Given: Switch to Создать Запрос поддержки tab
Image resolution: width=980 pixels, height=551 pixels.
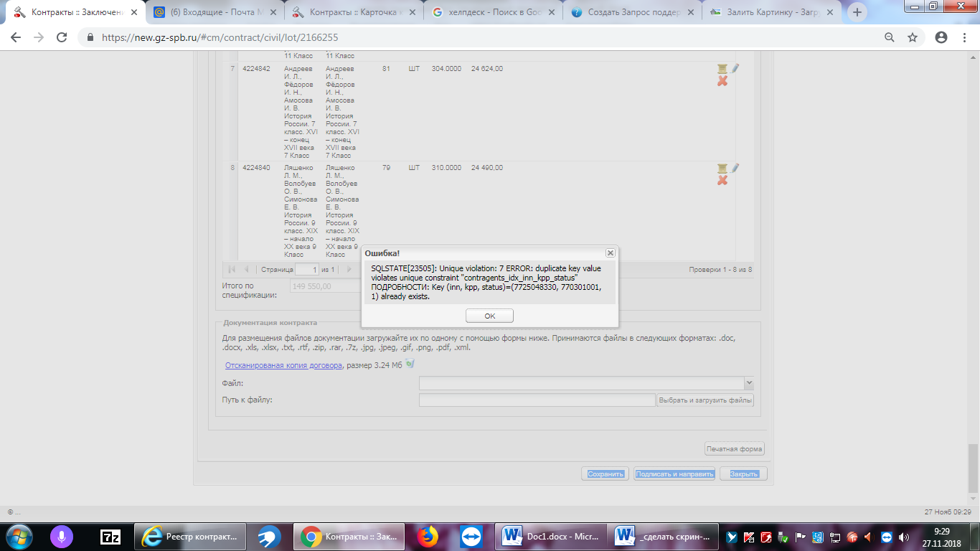Looking at the screenshot, I should (x=631, y=12).
